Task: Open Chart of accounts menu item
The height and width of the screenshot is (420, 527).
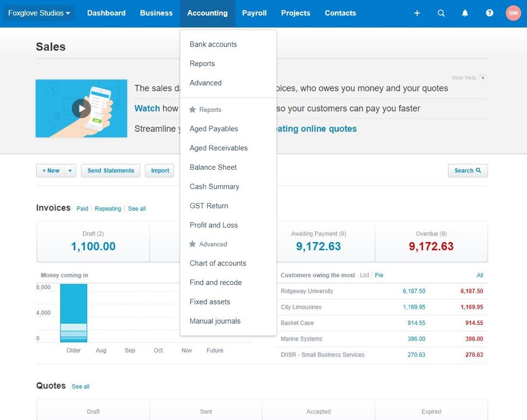Action: coord(217,263)
